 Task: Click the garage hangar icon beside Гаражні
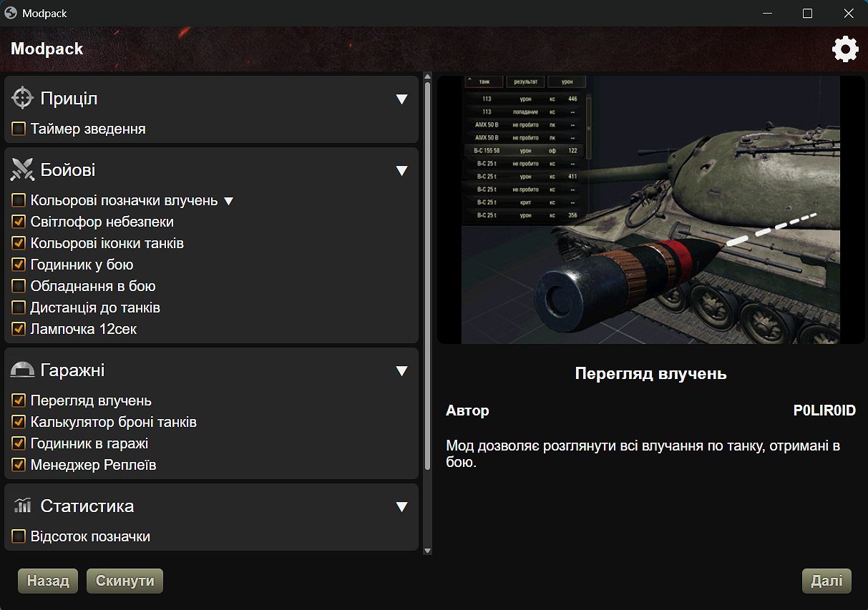click(23, 370)
